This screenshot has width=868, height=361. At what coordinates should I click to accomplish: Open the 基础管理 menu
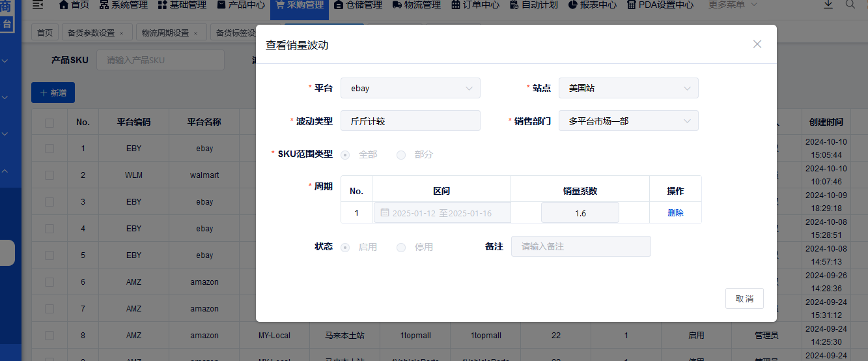(182, 5)
